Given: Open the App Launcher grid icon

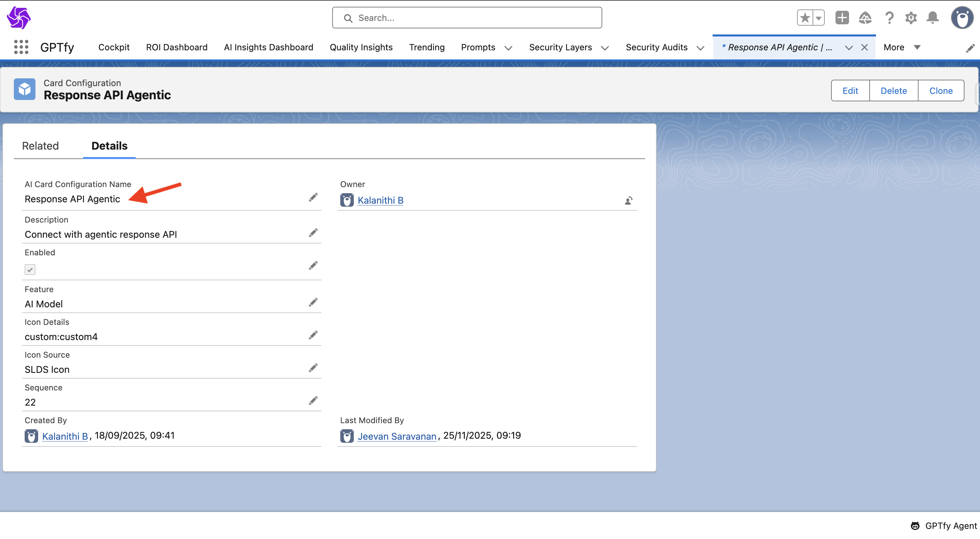Looking at the screenshot, I should click(x=21, y=47).
